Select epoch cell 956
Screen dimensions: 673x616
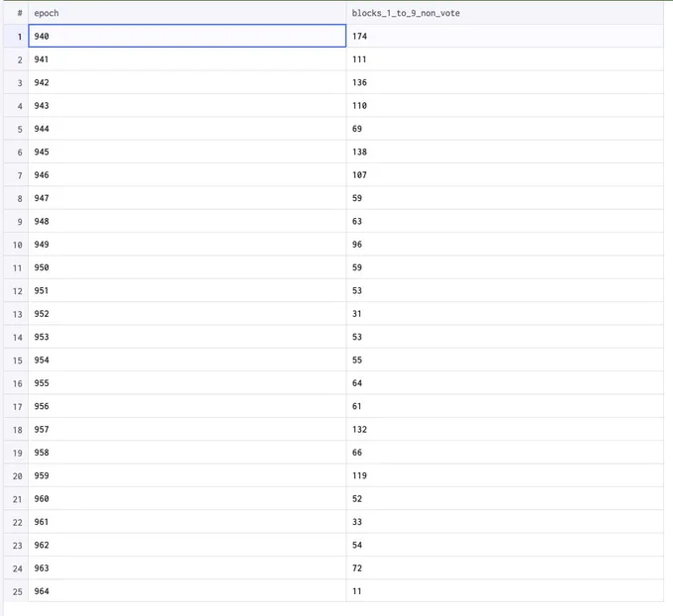click(187, 406)
